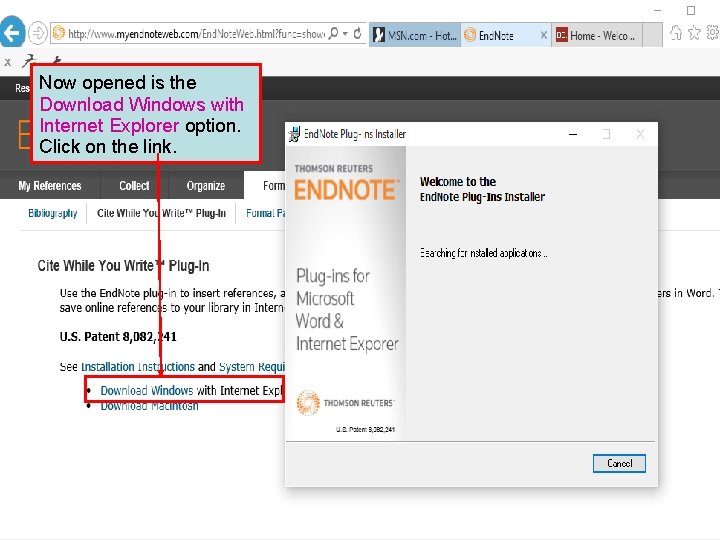Minimize the browser window
This screenshot has height=540, width=720.
coord(658,10)
